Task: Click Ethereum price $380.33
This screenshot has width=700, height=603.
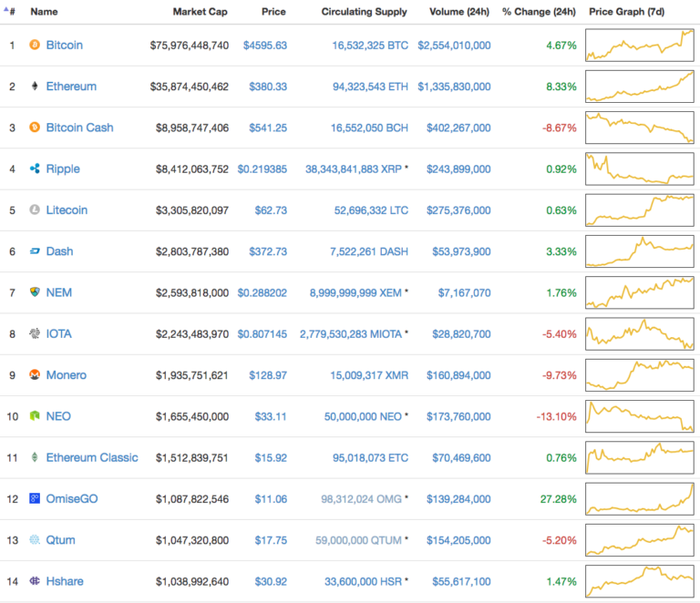Action: pyautogui.click(x=268, y=87)
